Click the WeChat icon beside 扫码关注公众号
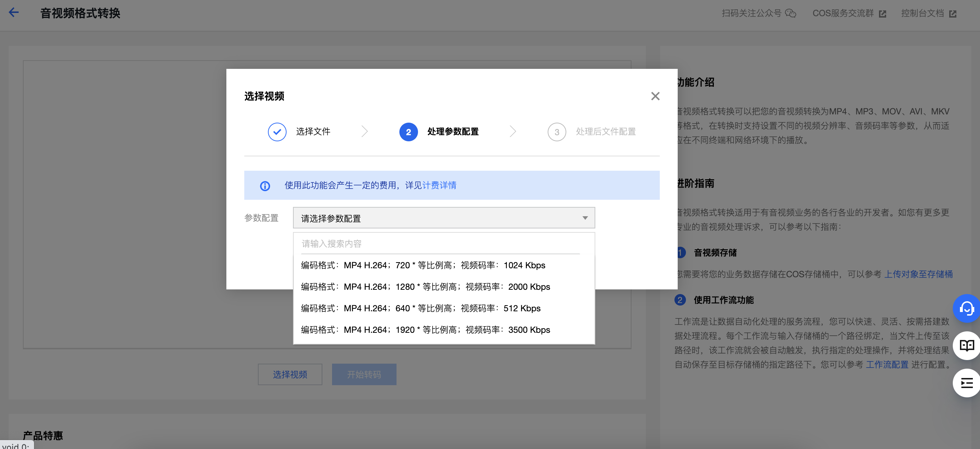980x449 pixels. 791,13
